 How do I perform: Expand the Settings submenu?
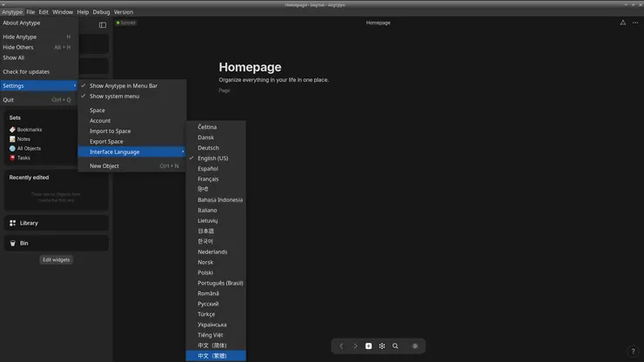click(39, 85)
